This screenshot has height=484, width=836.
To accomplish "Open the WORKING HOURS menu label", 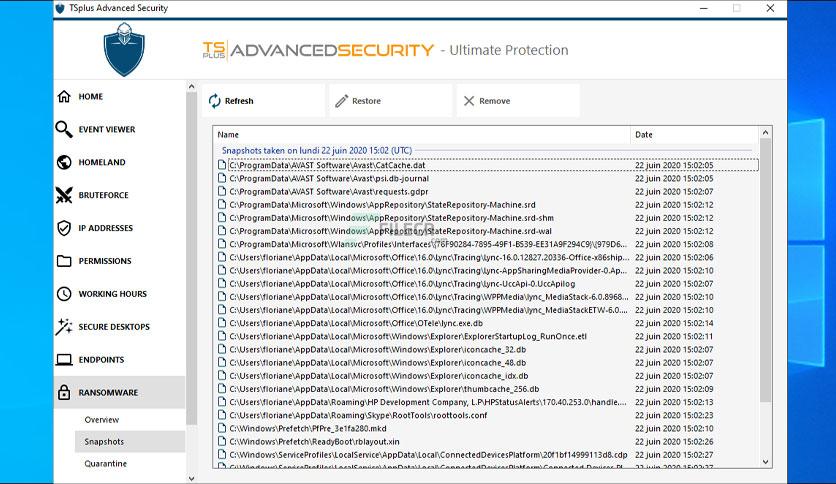I will point(112,294).
